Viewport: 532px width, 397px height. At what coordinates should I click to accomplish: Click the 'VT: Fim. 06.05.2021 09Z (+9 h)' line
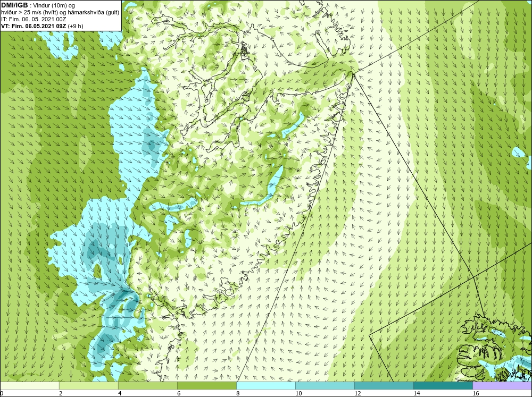[x=42, y=26]
